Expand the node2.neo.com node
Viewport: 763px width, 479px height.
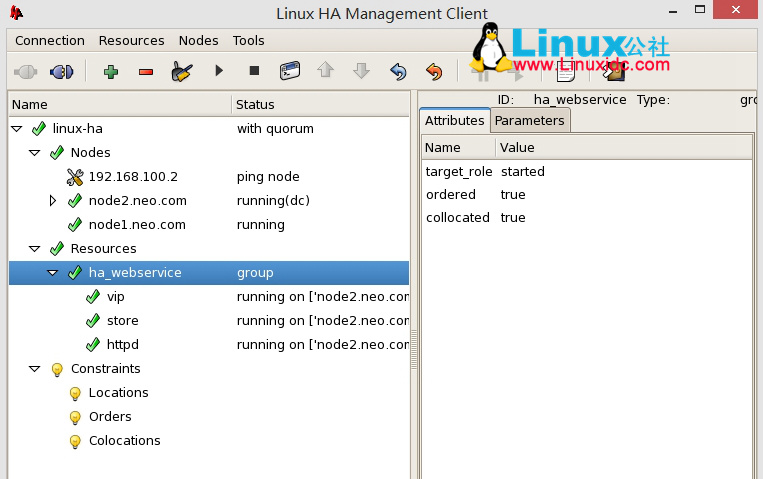point(53,201)
